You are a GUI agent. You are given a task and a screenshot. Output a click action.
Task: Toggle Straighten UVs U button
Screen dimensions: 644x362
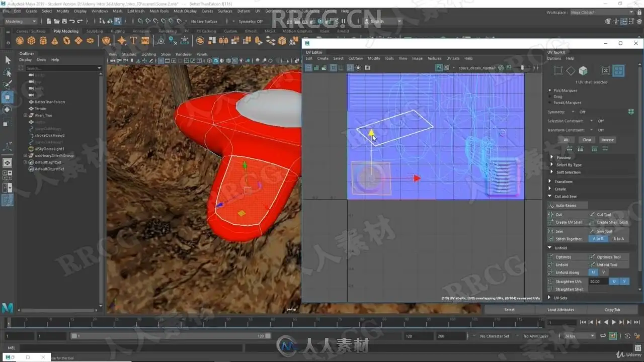(x=614, y=282)
